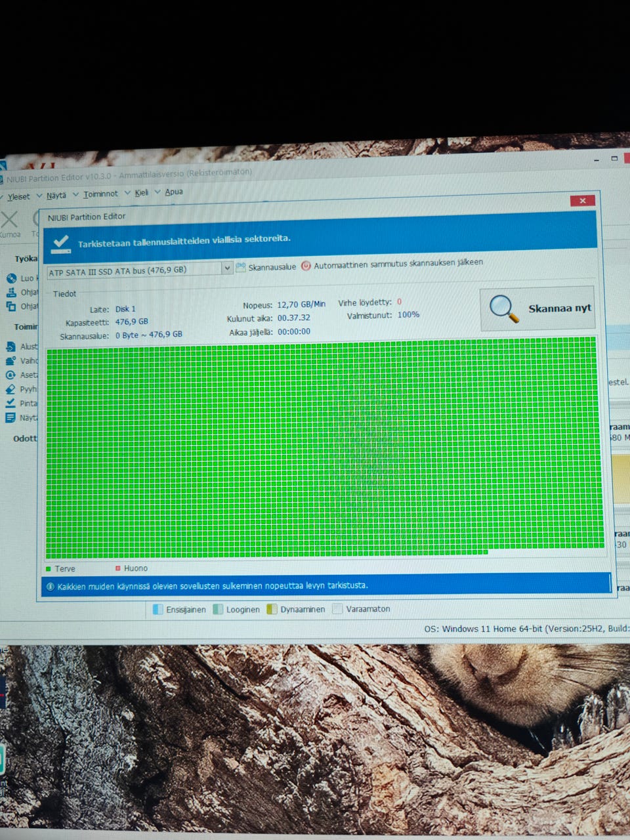Click the Skannausalue range icon

point(240,267)
